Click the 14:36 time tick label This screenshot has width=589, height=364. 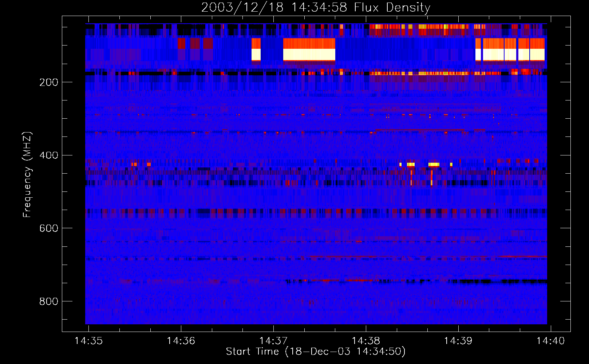click(181, 341)
